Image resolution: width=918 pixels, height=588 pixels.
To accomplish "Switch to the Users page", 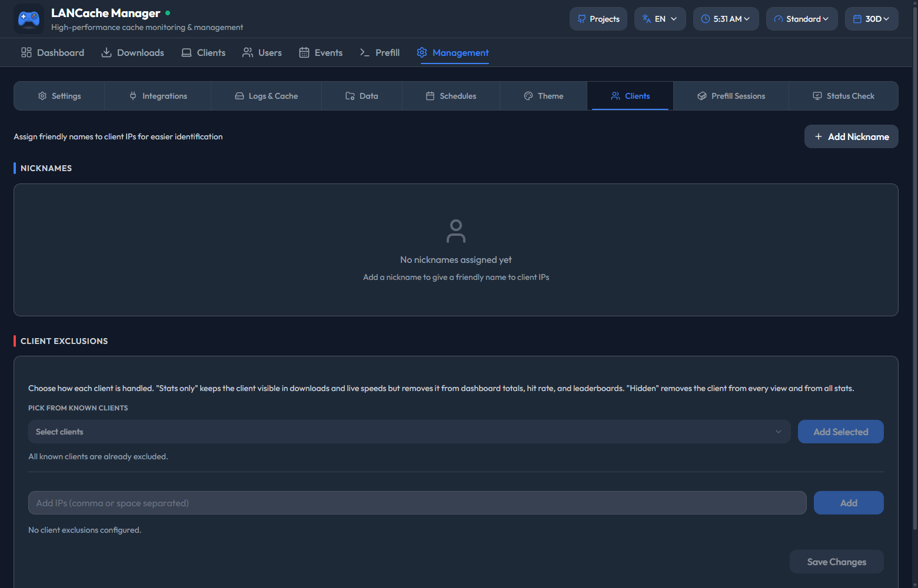I will 262,52.
